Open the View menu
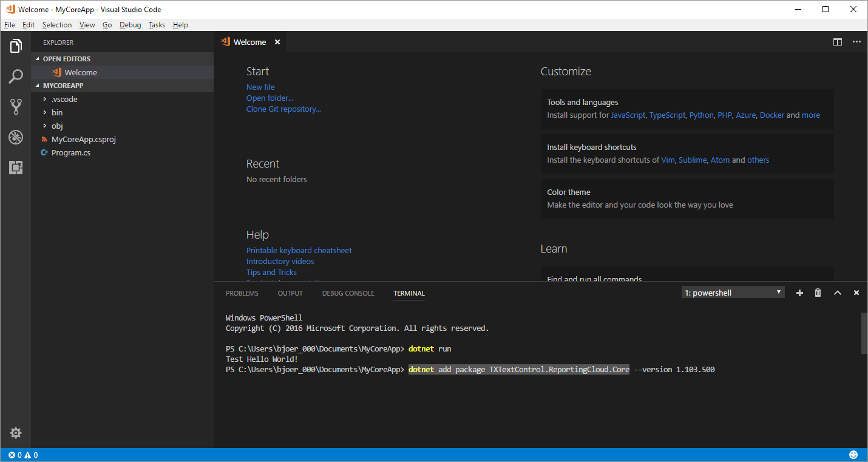868x462 pixels. coord(87,25)
